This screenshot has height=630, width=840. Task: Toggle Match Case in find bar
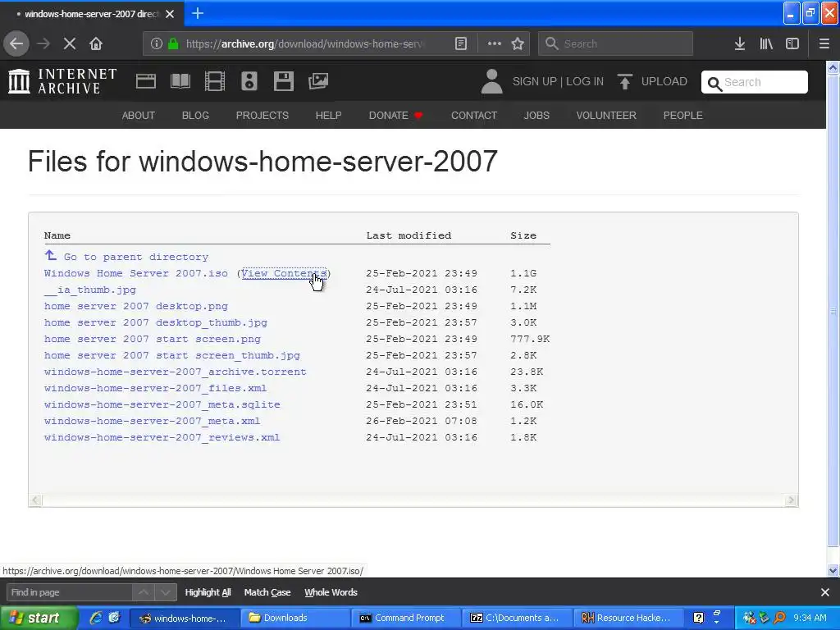pyautogui.click(x=267, y=592)
